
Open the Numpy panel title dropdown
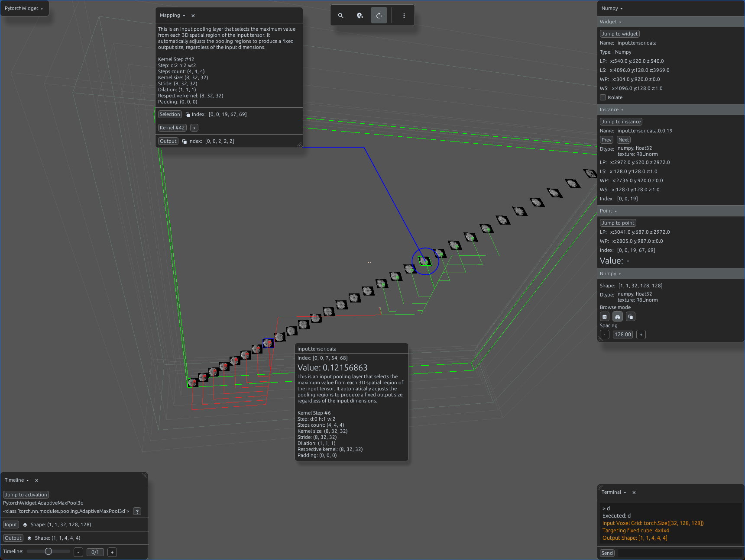coord(612,8)
